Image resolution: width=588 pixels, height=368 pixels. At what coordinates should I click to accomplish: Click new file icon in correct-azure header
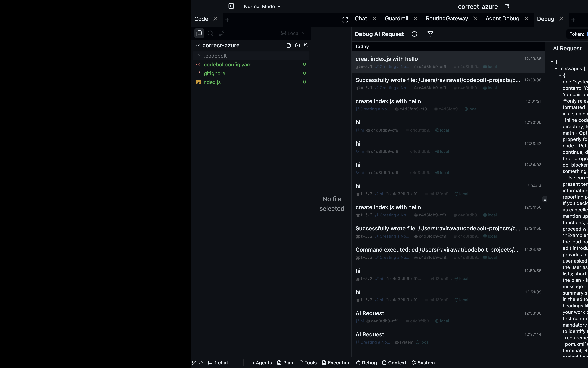coord(289,46)
